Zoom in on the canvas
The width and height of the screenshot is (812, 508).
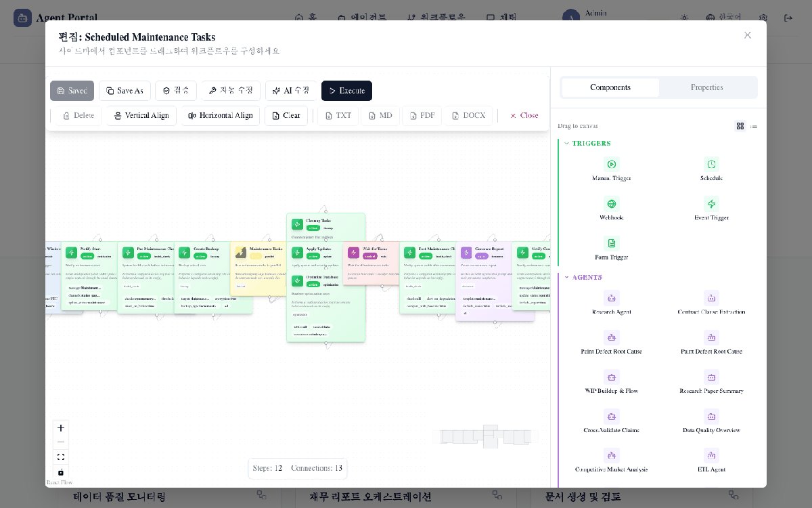61,428
